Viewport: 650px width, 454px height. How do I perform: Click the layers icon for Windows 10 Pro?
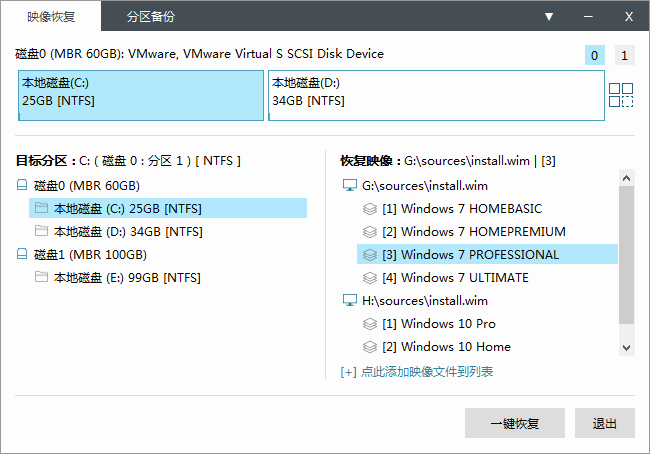tap(369, 323)
